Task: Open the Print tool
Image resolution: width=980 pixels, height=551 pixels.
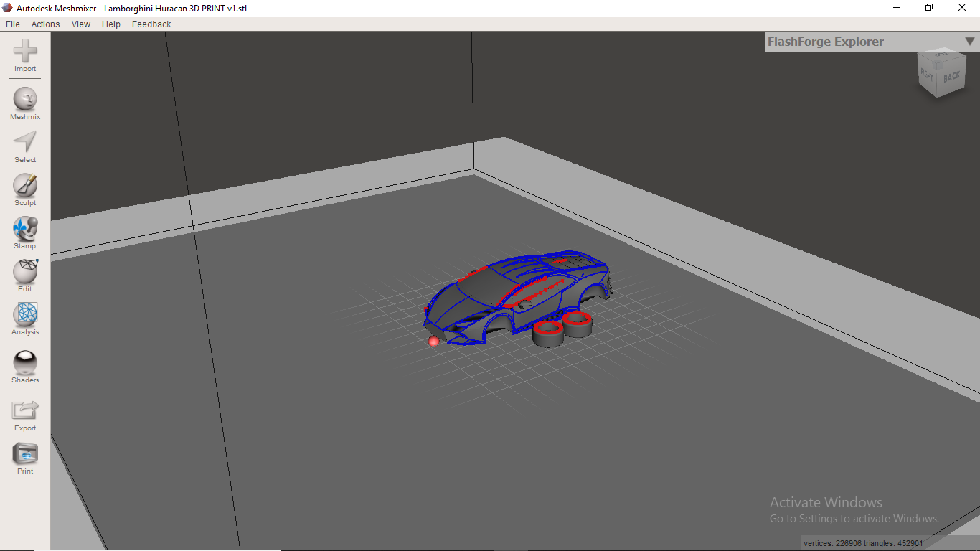Action: point(25,453)
